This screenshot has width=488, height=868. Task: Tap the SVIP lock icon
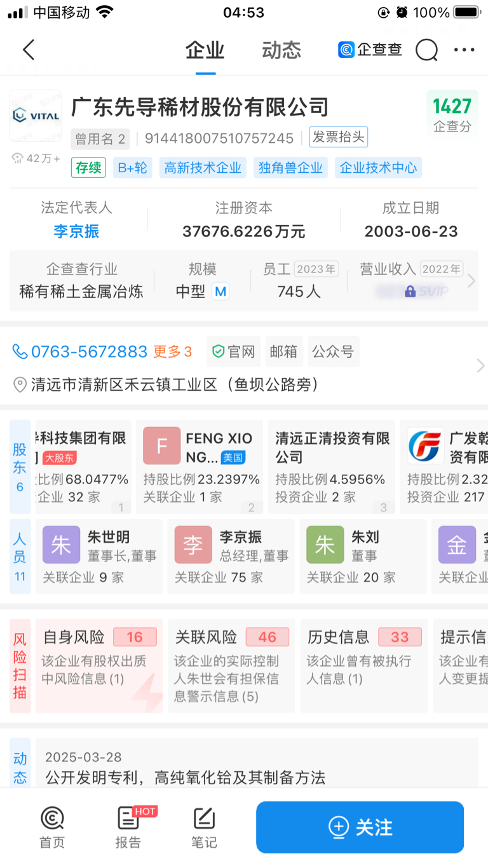(x=410, y=292)
